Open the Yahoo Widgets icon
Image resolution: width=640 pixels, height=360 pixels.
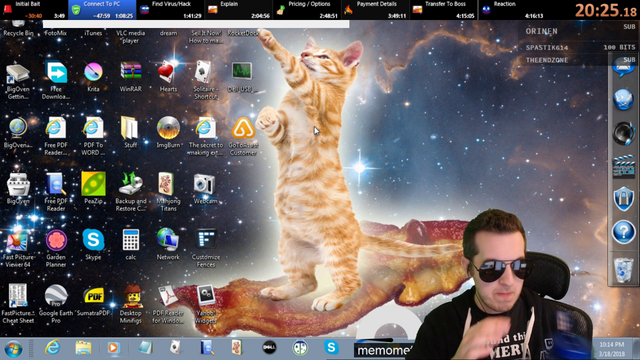click(205, 296)
